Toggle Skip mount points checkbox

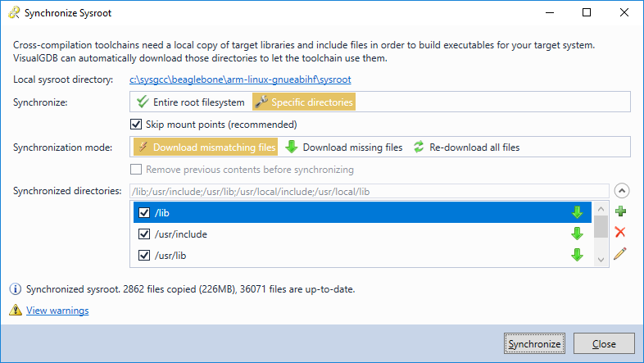136,125
